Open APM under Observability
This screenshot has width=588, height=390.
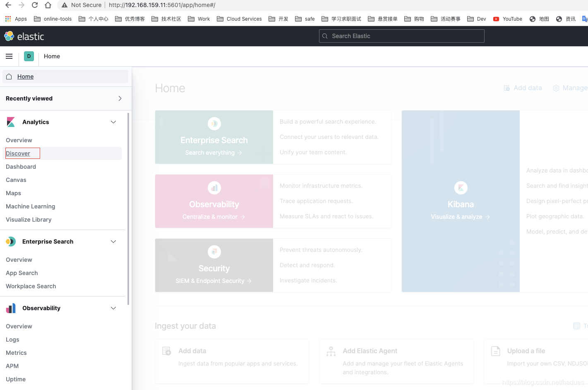click(x=12, y=366)
